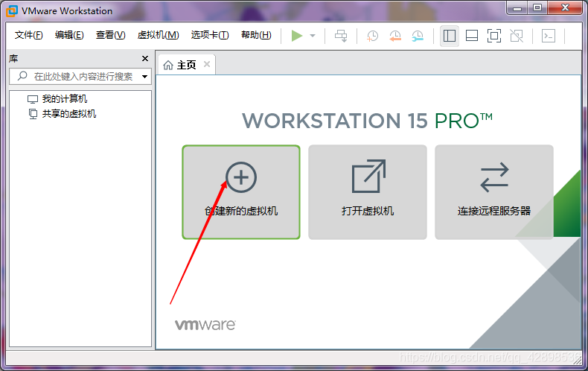588x371 pixels.
Task: Open the 查看(V) menu
Action: (111, 35)
